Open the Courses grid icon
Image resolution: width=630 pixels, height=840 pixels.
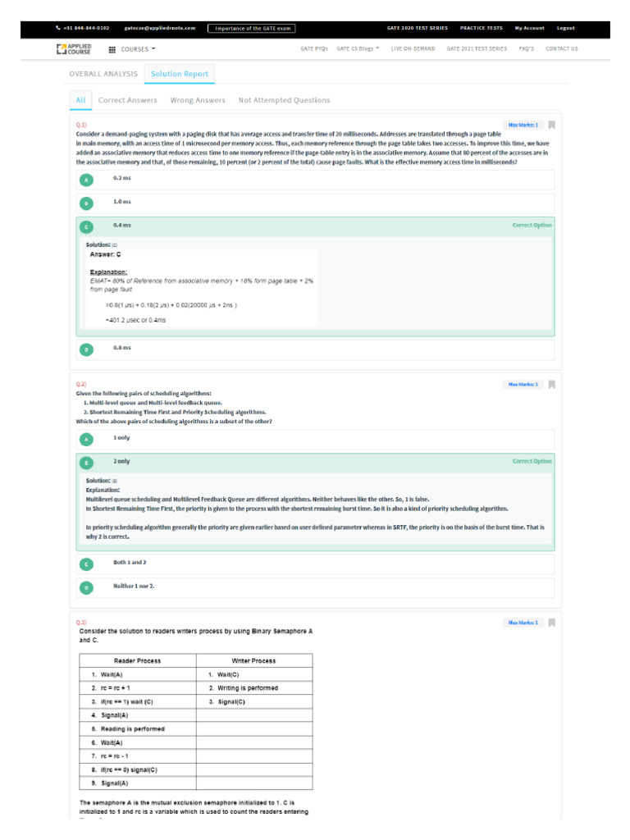pos(112,49)
